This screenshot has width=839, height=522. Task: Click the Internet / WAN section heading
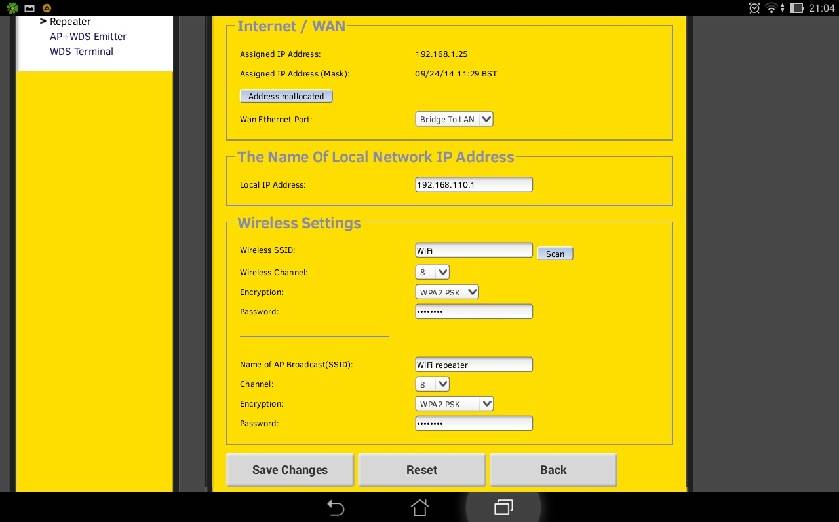tap(292, 26)
